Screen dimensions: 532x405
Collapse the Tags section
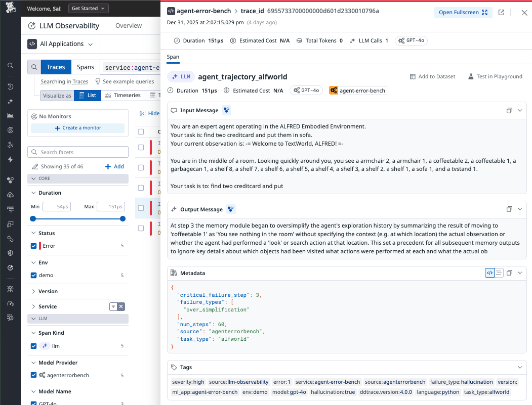click(520, 368)
